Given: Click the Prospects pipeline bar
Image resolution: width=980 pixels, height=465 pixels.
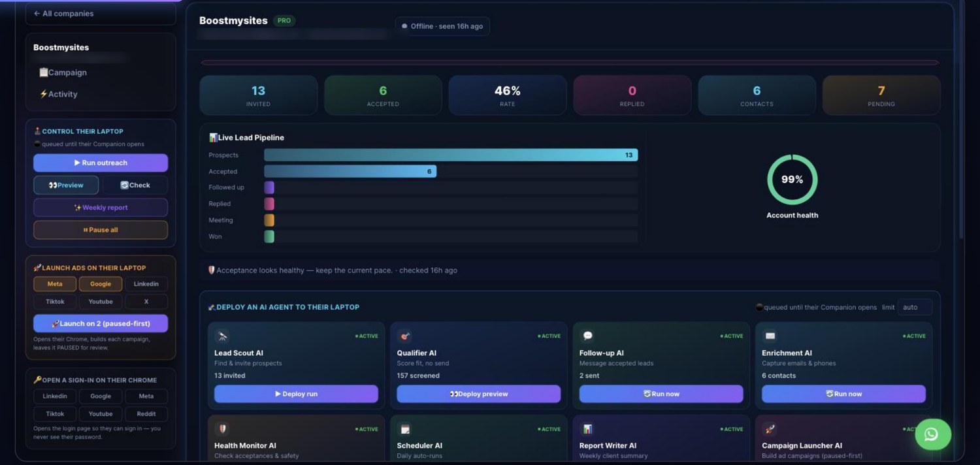Looking at the screenshot, I should 451,155.
